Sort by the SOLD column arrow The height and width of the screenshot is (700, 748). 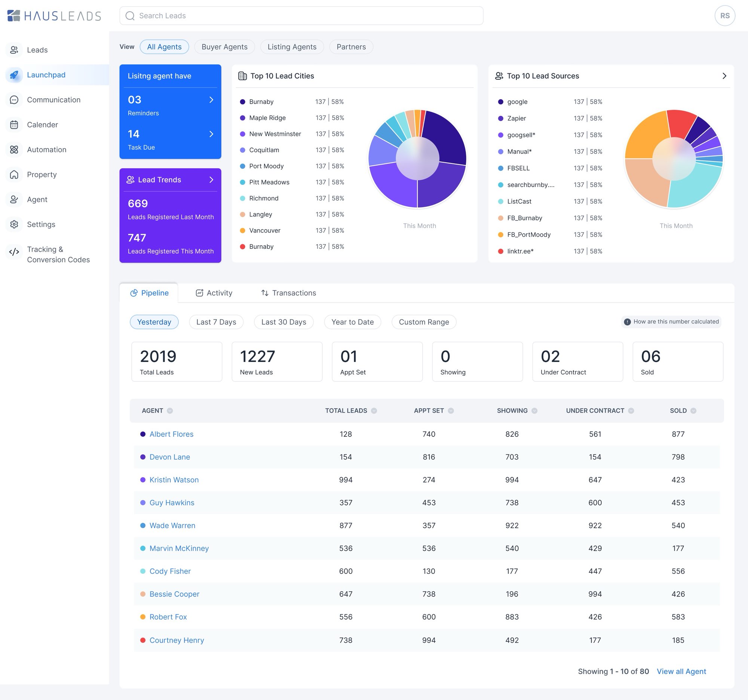693,411
